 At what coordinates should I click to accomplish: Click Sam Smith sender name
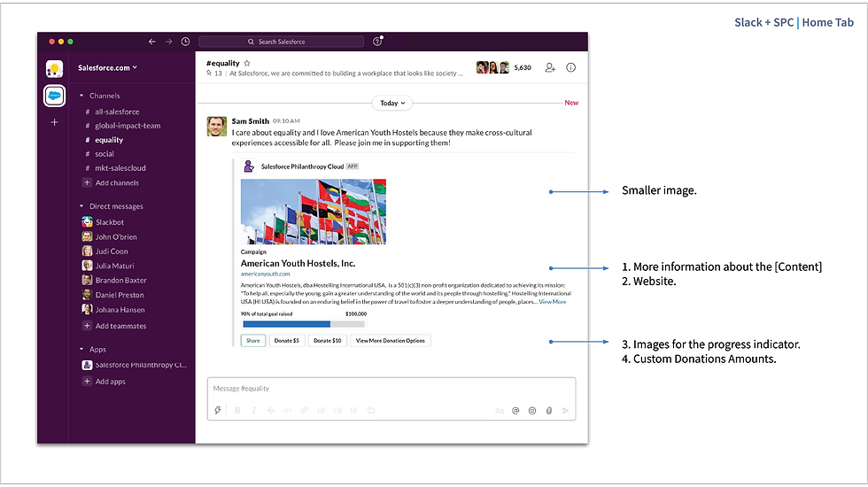pos(250,121)
